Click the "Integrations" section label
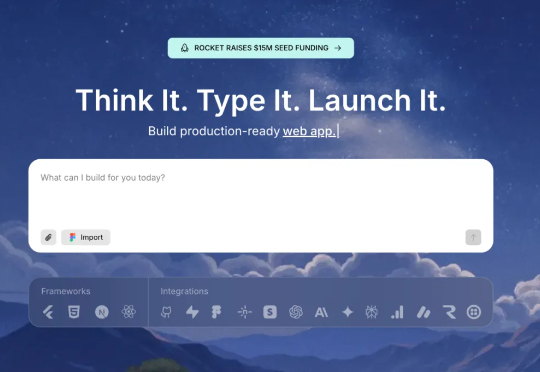The height and width of the screenshot is (372, 540). click(184, 291)
